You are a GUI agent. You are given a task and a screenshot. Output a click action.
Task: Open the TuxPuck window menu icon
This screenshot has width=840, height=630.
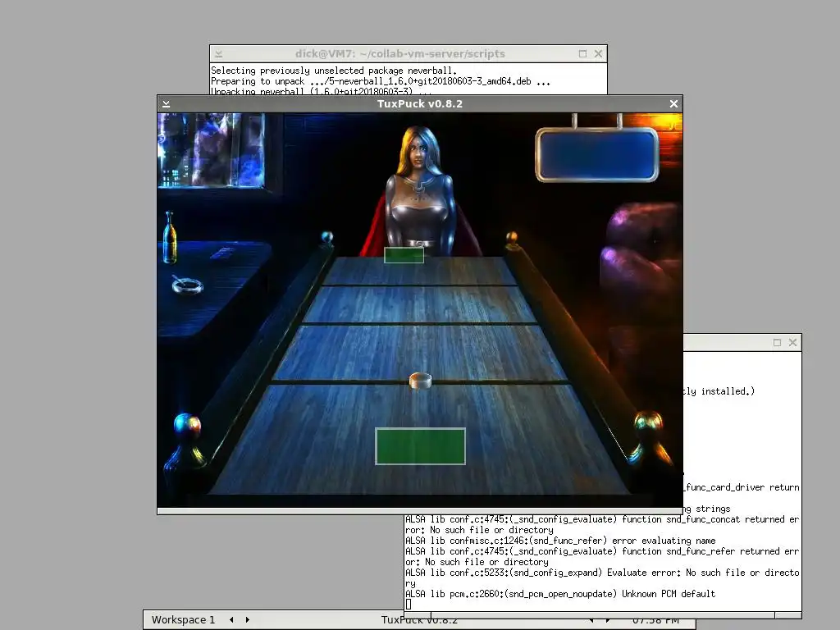click(166, 104)
